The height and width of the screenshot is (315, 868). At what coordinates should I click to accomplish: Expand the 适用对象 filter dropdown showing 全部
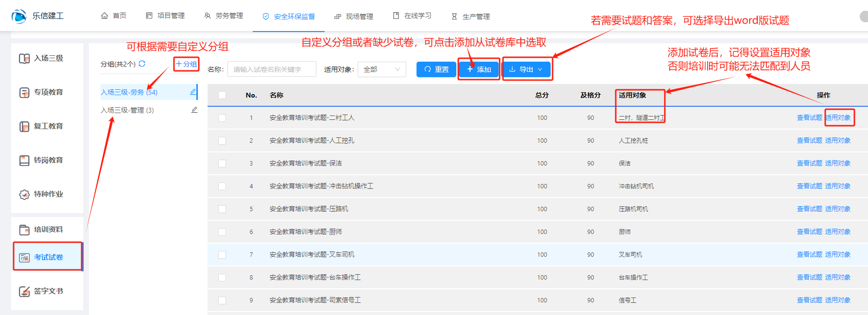click(382, 69)
